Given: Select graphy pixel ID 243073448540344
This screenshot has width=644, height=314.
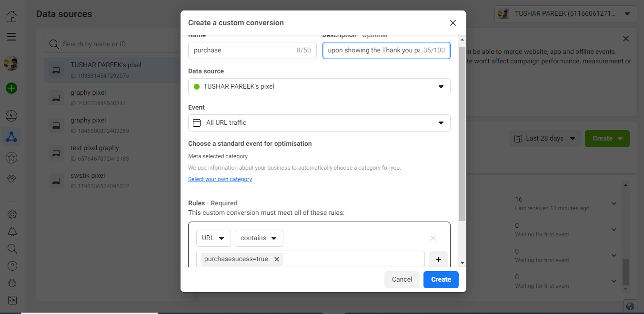Looking at the screenshot, I should coord(98,97).
